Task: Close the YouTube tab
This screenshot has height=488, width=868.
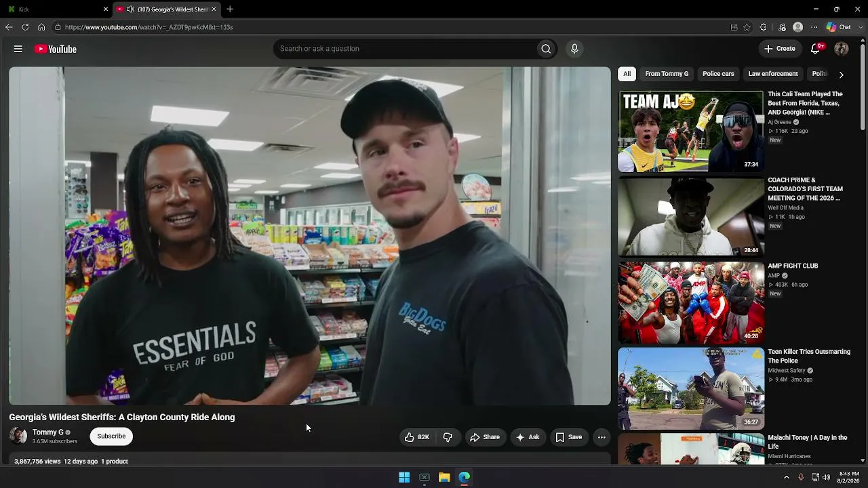Action: coord(214,9)
